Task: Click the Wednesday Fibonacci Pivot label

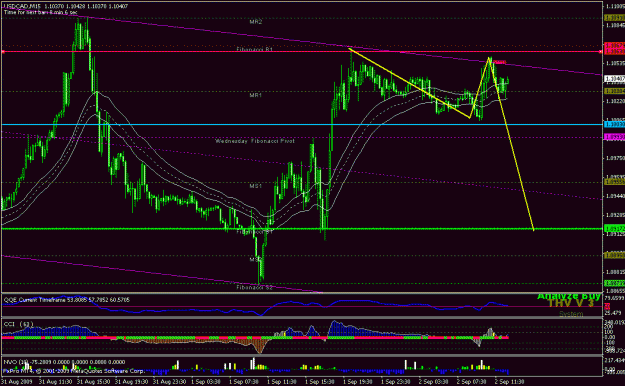Action: 255,141
